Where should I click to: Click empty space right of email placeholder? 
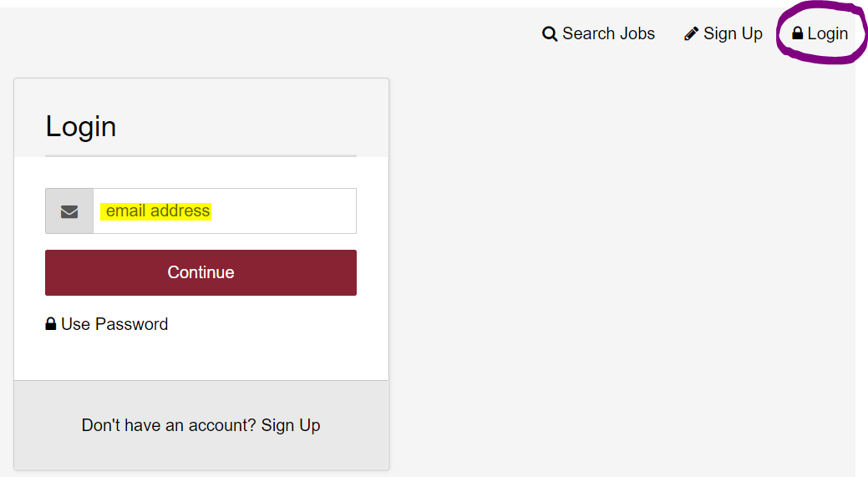[283, 211]
